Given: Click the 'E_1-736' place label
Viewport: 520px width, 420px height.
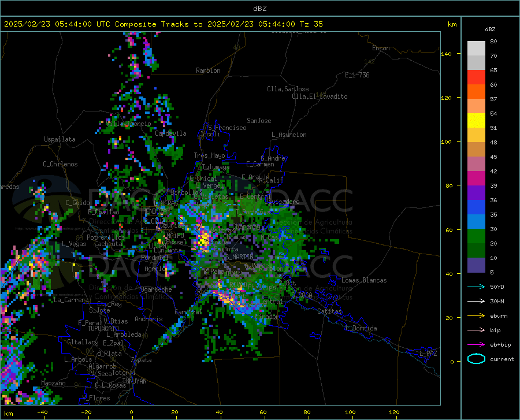Looking at the screenshot, I should click(357, 75).
